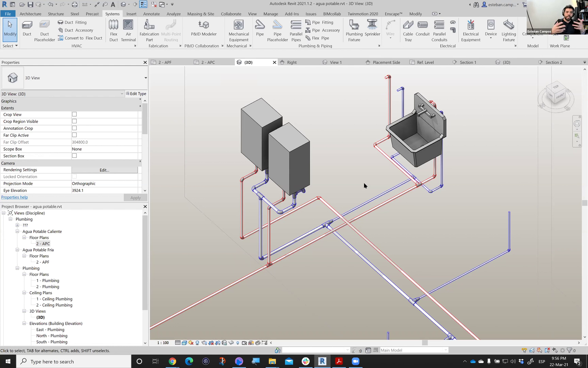Screen dimensions: 588x368
Task: Click the Pipe tool in ribbon
Action: pyautogui.click(x=260, y=29)
